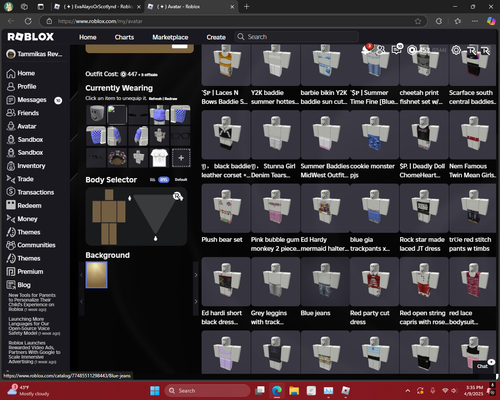Open Transactions in the sidebar

pos(30,192)
